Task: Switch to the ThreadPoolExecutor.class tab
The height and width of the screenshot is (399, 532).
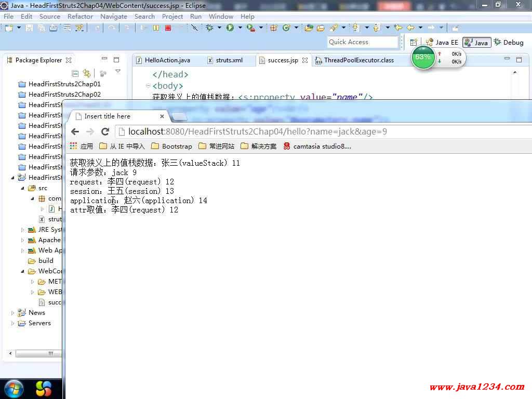Action: coord(354,60)
